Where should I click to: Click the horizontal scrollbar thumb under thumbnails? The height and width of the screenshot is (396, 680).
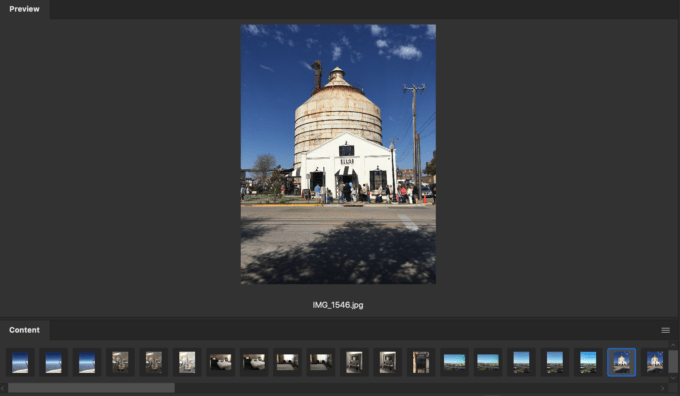[92, 388]
